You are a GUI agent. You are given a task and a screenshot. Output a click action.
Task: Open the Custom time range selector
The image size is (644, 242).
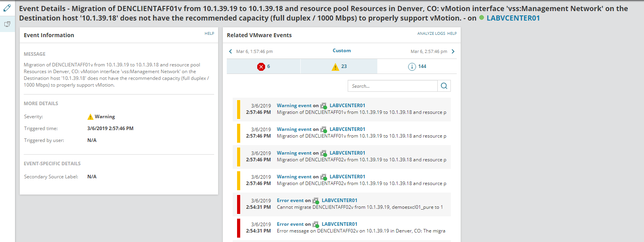coord(342,51)
